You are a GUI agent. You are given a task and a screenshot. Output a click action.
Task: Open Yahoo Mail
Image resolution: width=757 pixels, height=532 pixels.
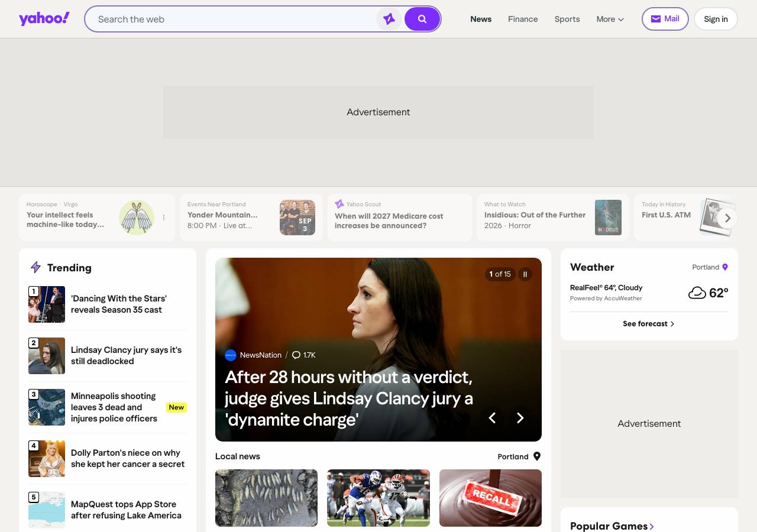665,19
